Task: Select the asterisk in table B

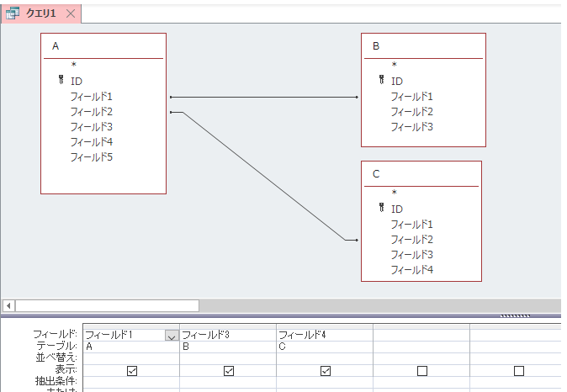Action: 395,65
